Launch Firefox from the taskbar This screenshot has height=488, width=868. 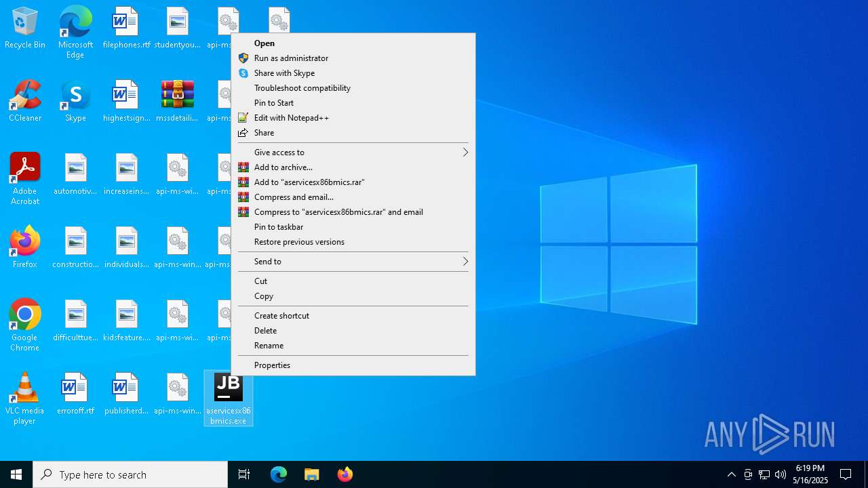pyautogui.click(x=345, y=474)
